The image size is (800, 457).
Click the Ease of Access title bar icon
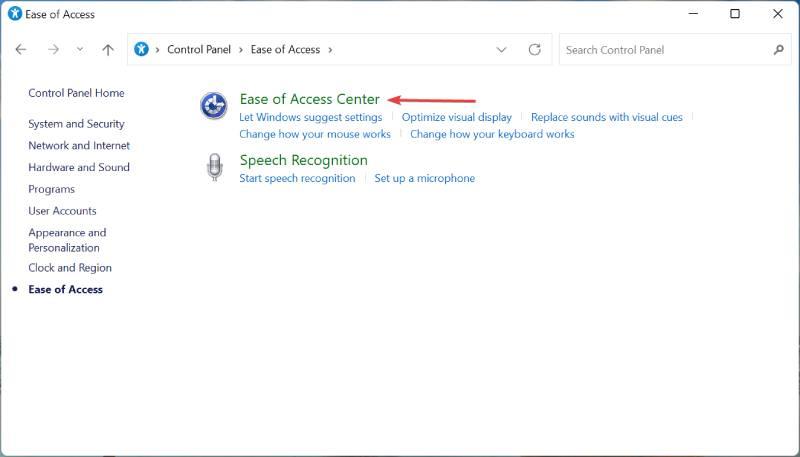pyautogui.click(x=15, y=14)
